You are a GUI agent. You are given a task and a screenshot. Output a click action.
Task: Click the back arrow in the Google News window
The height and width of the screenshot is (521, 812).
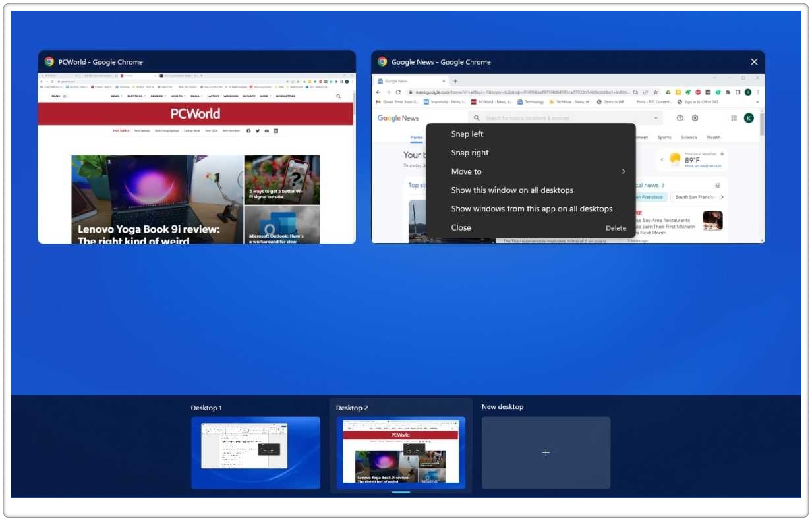click(x=378, y=92)
